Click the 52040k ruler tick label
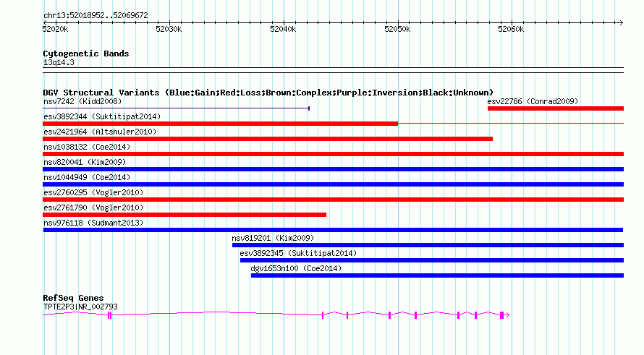 coord(283,30)
